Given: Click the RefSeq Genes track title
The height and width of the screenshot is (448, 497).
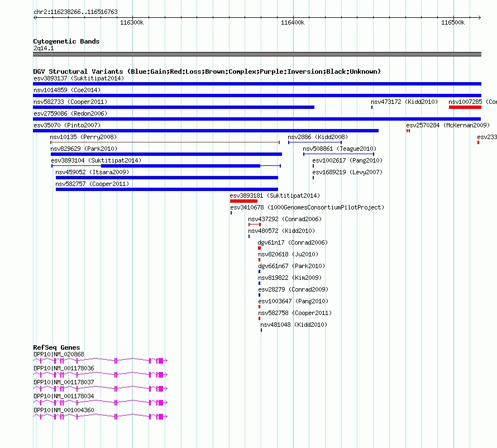Looking at the screenshot, I should click(x=56, y=347).
